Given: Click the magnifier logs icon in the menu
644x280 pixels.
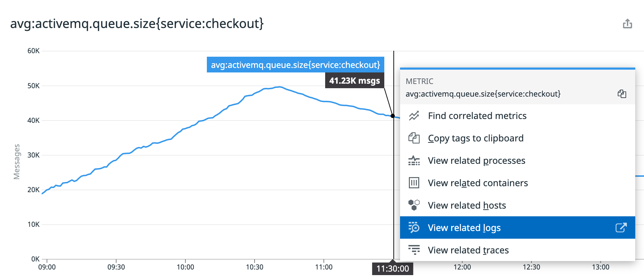Looking at the screenshot, I should pos(414,227).
